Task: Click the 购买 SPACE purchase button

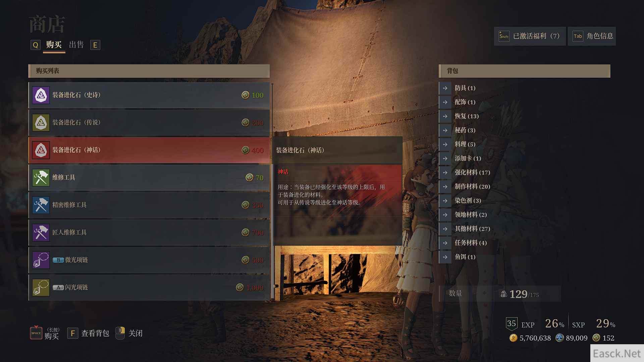Action: (45, 333)
